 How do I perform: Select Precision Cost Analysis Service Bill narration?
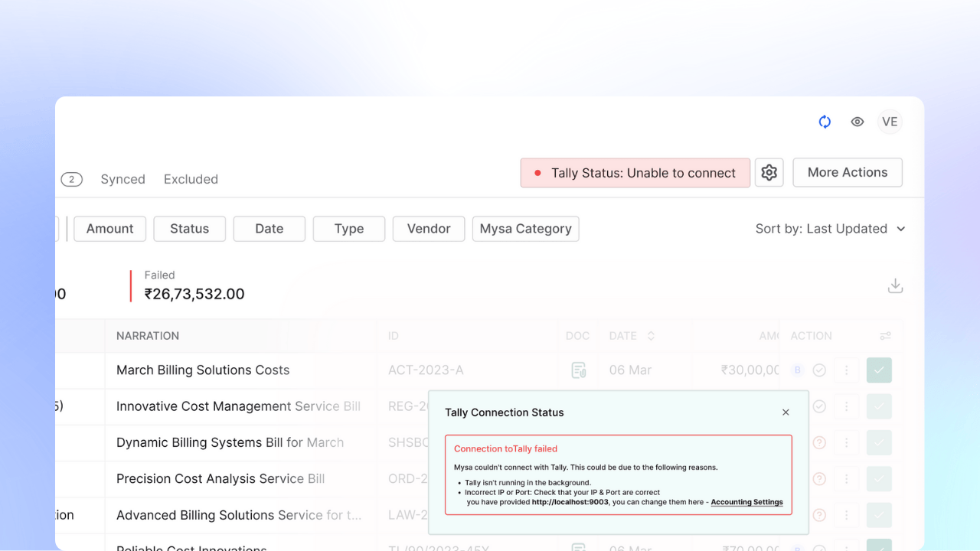220,479
